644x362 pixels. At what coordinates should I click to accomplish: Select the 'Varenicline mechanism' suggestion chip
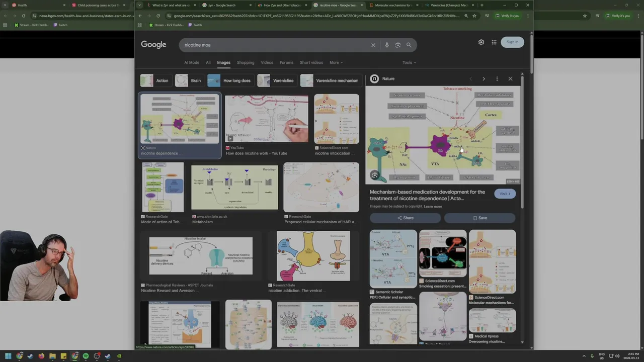pos(330,80)
